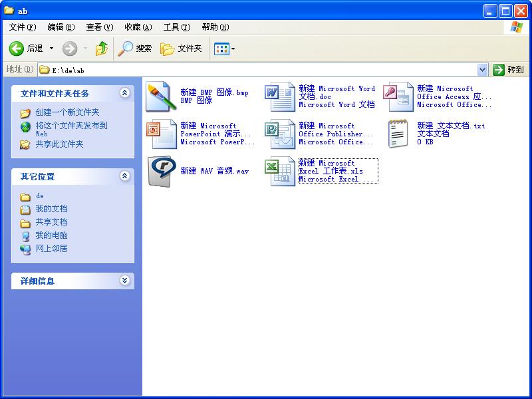Open the 文件(F) menu
The height and width of the screenshot is (399, 532).
(23, 27)
